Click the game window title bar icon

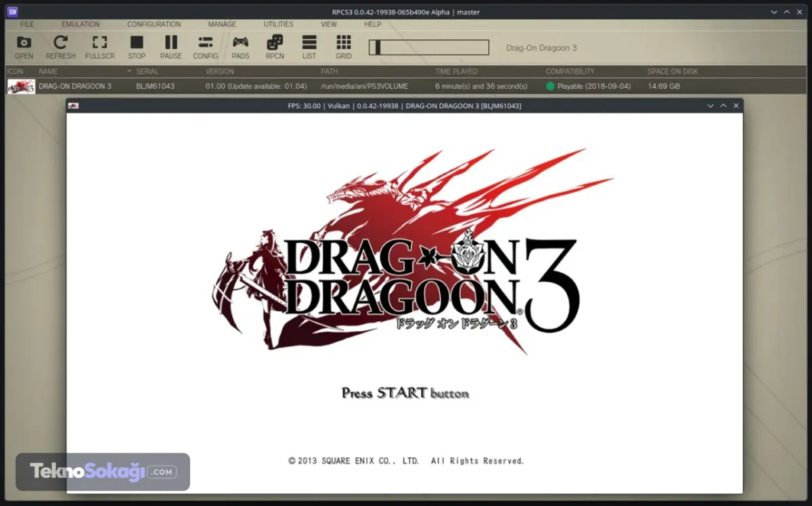73,106
